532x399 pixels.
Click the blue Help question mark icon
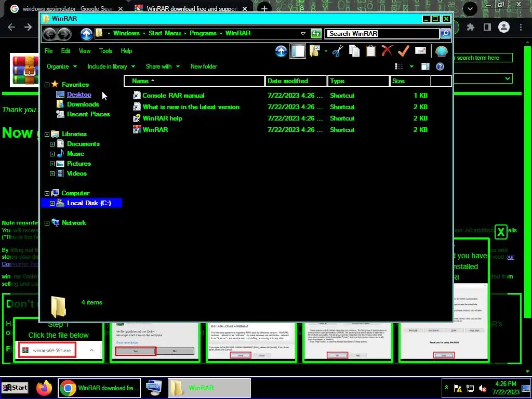point(440,66)
